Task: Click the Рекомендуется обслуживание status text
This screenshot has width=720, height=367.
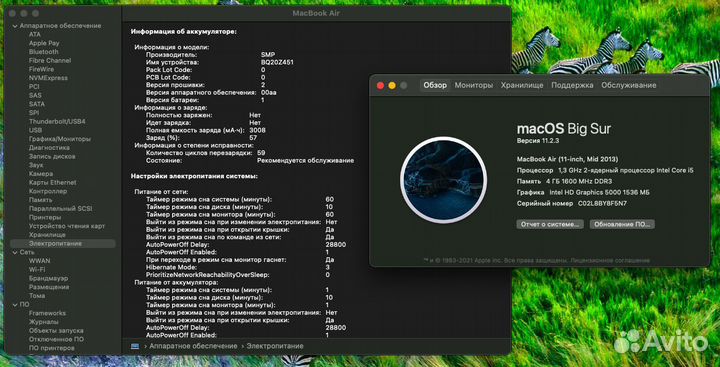Action: pos(305,161)
